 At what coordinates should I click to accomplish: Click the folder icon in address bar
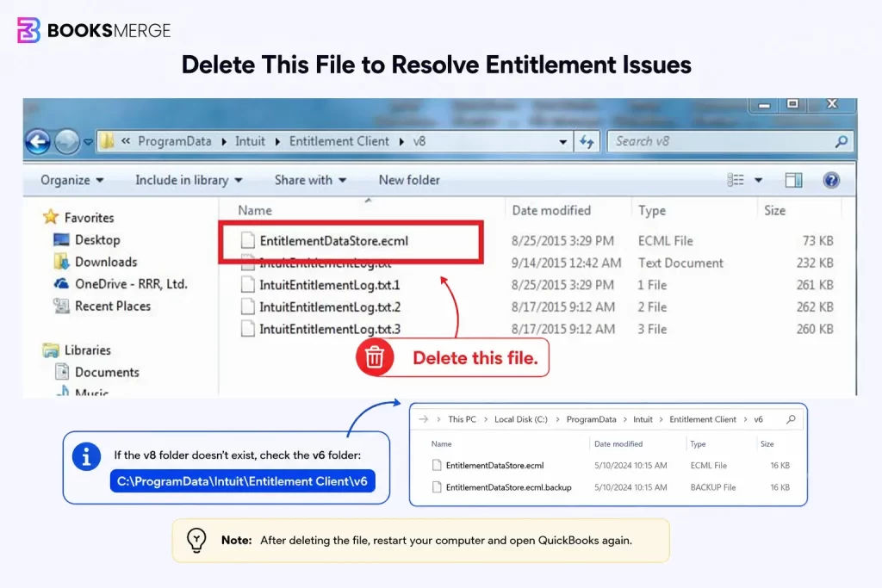point(106,141)
